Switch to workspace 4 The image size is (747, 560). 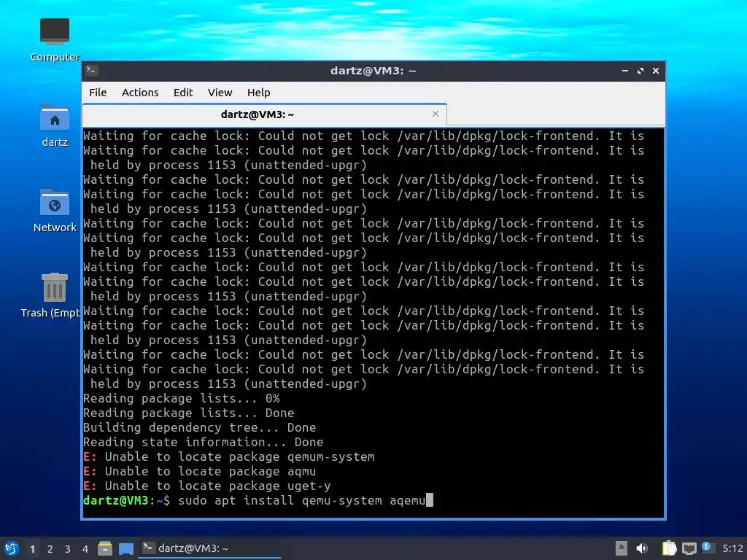click(85, 549)
